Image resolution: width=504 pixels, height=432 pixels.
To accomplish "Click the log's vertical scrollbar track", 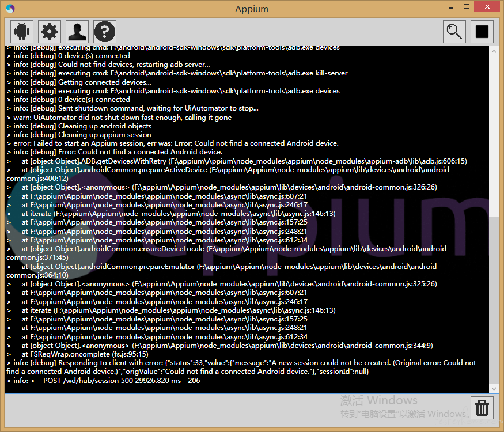I will pyautogui.click(x=494, y=220).
